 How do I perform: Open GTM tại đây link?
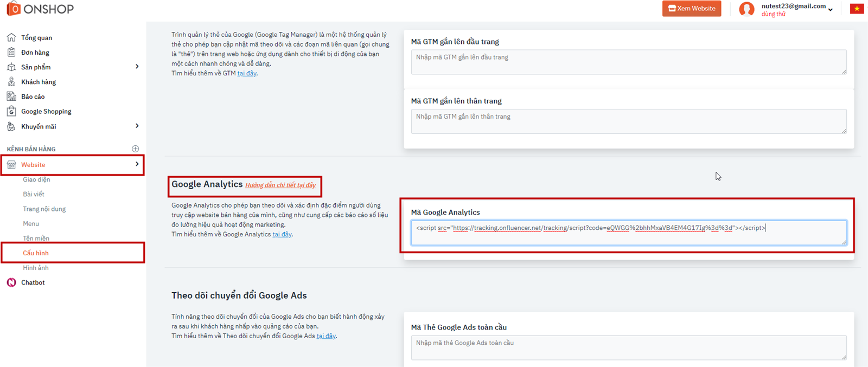[x=247, y=73]
